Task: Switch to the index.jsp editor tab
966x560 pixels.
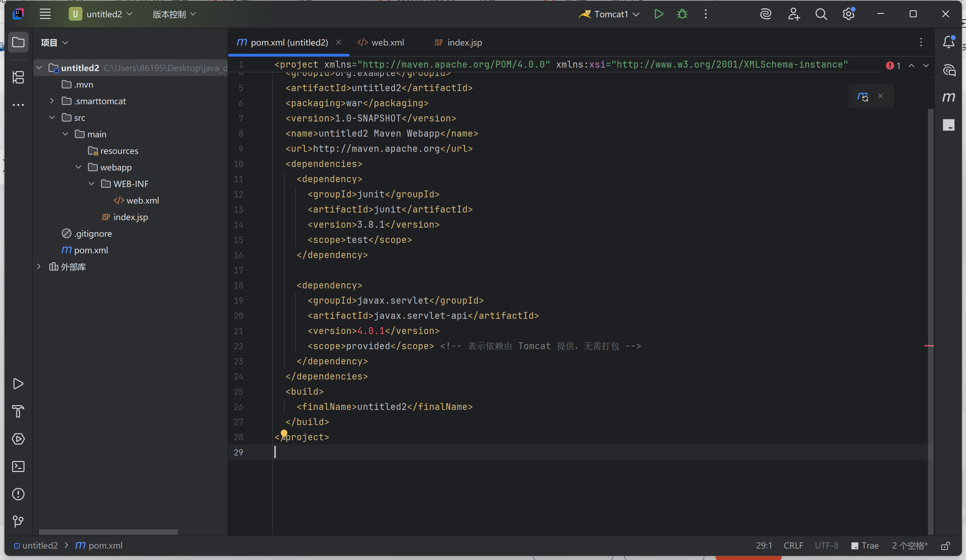Action: click(458, 42)
